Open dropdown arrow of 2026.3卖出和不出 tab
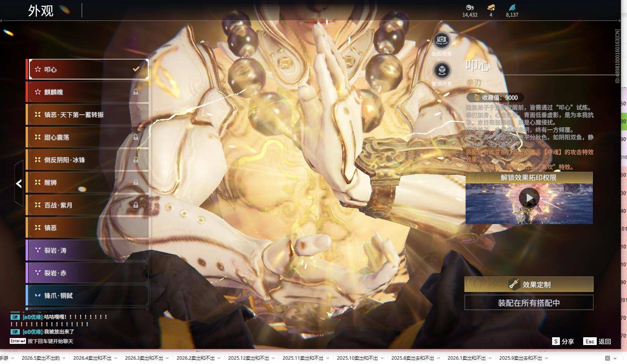 167,358
